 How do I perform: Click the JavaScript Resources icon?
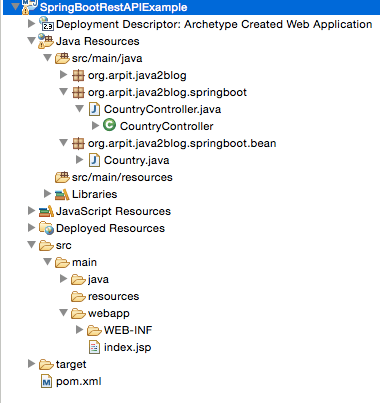coord(46,211)
